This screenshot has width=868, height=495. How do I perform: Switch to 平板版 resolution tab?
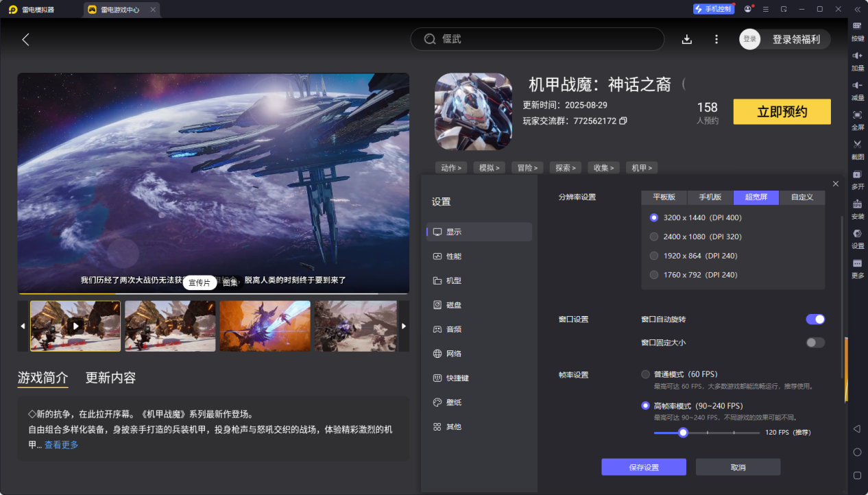pos(664,197)
